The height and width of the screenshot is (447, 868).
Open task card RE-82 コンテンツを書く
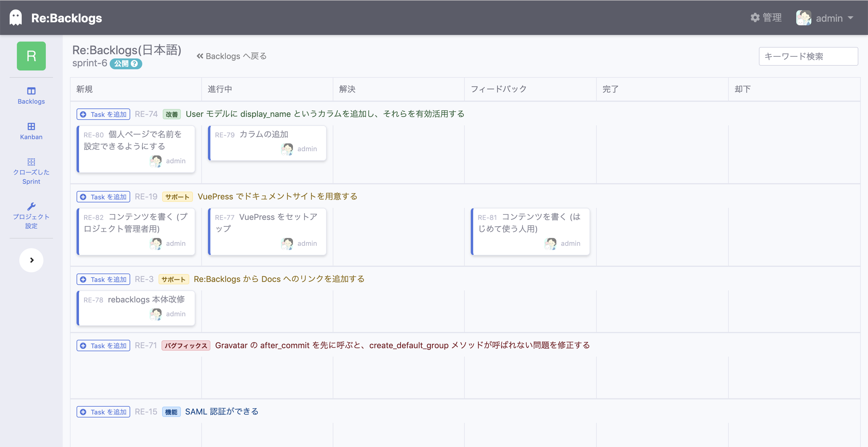pos(136,231)
